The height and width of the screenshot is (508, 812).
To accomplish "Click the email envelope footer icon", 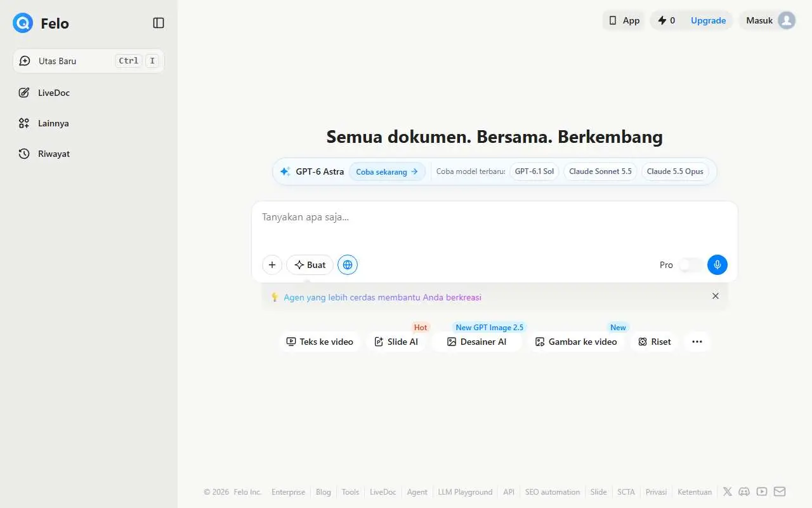I will click(780, 491).
